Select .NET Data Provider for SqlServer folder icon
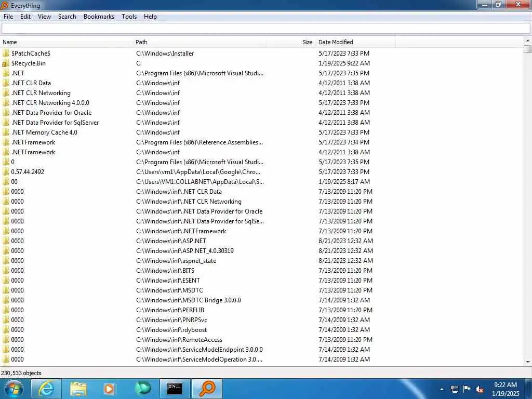The height and width of the screenshot is (399, 532). pyautogui.click(x=6, y=122)
